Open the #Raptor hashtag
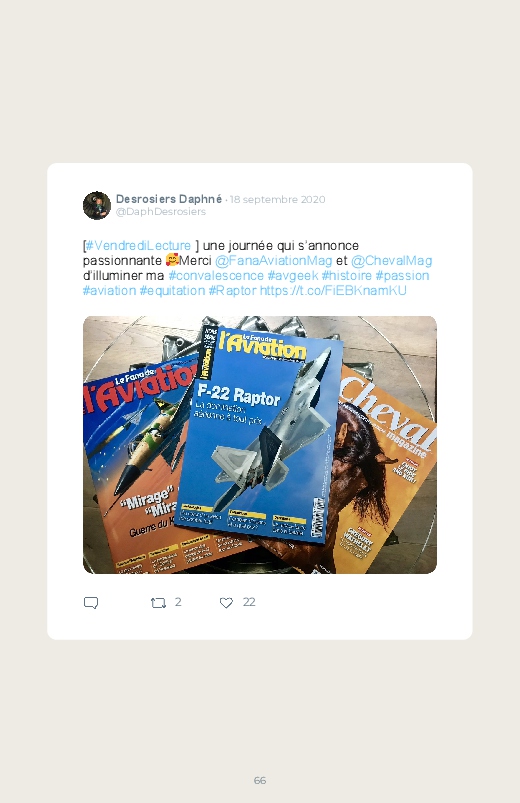The height and width of the screenshot is (803, 520). coord(232,290)
